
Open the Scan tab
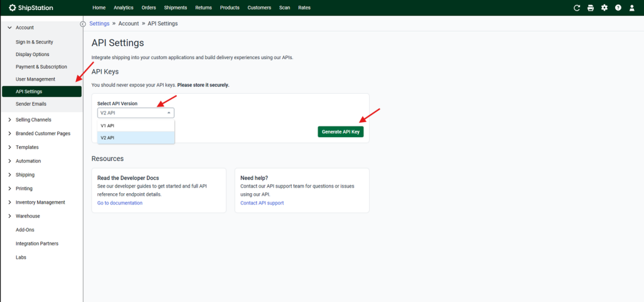285,8
